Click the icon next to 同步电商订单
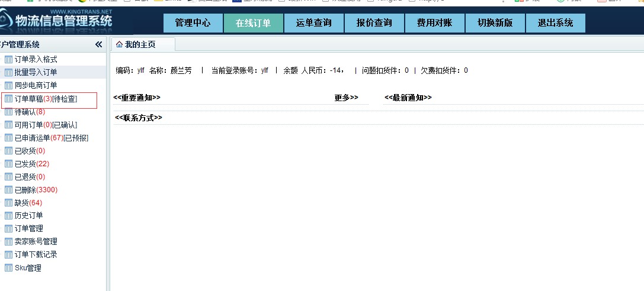 [x=8, y=85]
